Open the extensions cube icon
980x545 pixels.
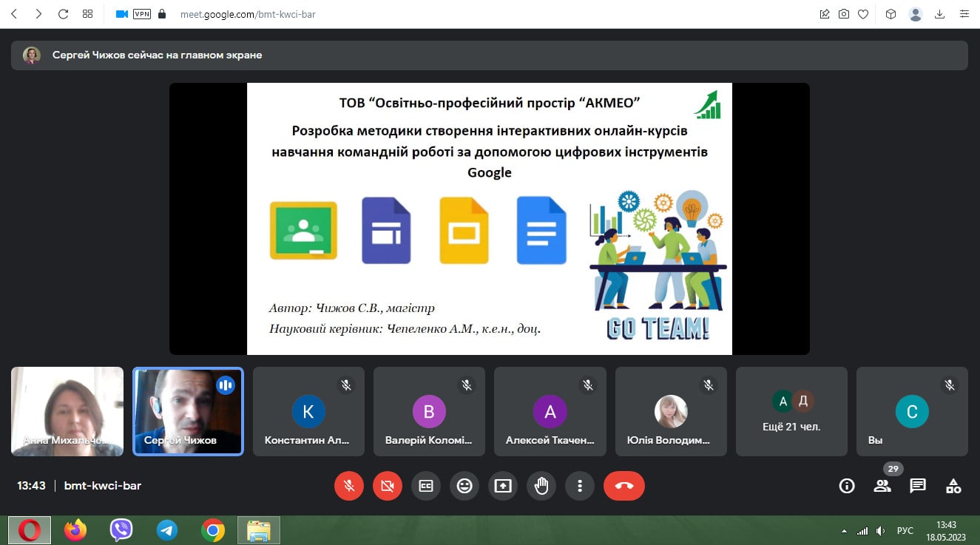click(891, 14)
